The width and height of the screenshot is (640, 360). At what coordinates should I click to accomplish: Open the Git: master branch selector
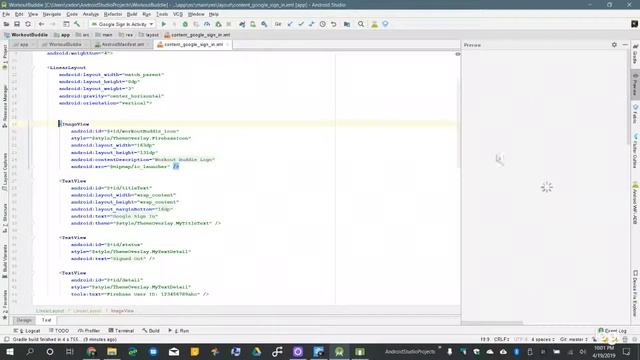coord(573,339)
